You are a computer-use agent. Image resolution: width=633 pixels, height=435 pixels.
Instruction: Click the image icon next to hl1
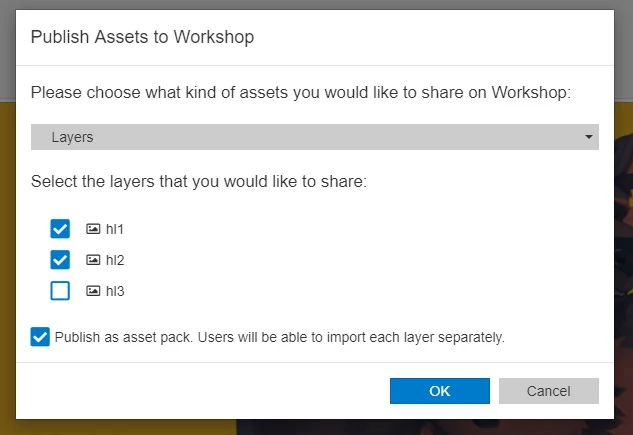pos(93,229)
